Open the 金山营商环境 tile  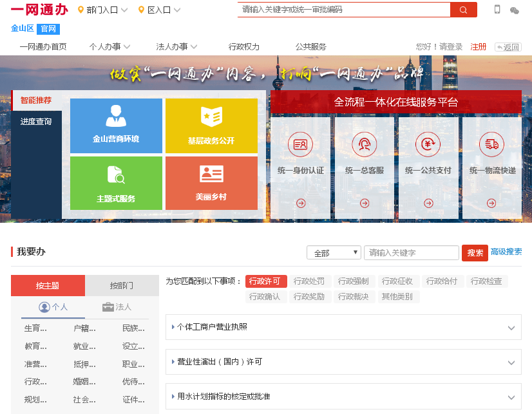(116, 126)
